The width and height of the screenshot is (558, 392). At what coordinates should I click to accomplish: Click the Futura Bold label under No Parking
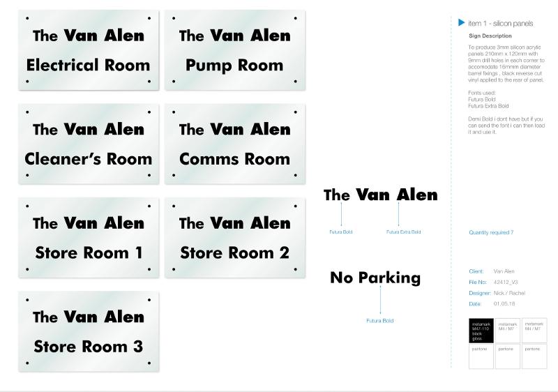[x=379, y=320]
